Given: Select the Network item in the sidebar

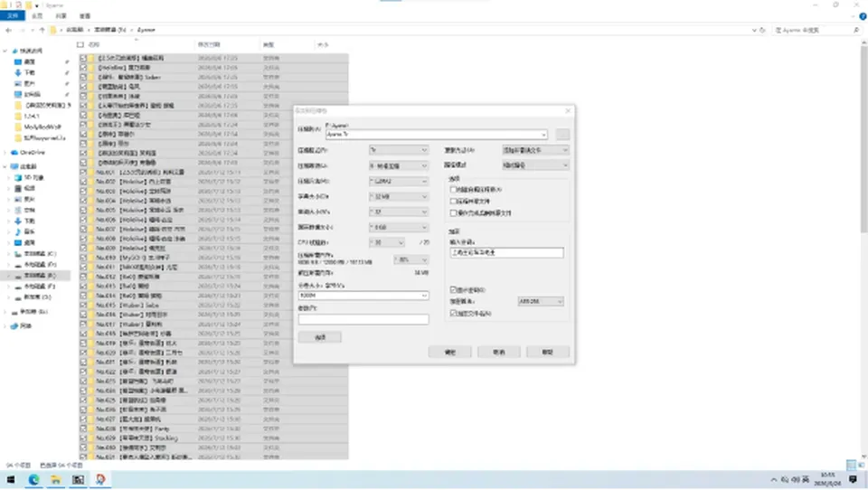Looking at the screenshot, I should [25, 326].
